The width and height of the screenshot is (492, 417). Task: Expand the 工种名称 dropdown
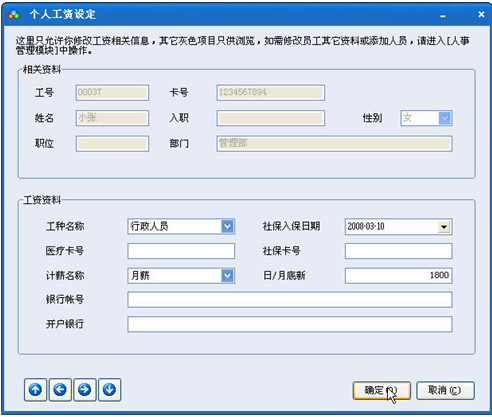point(228,227)
